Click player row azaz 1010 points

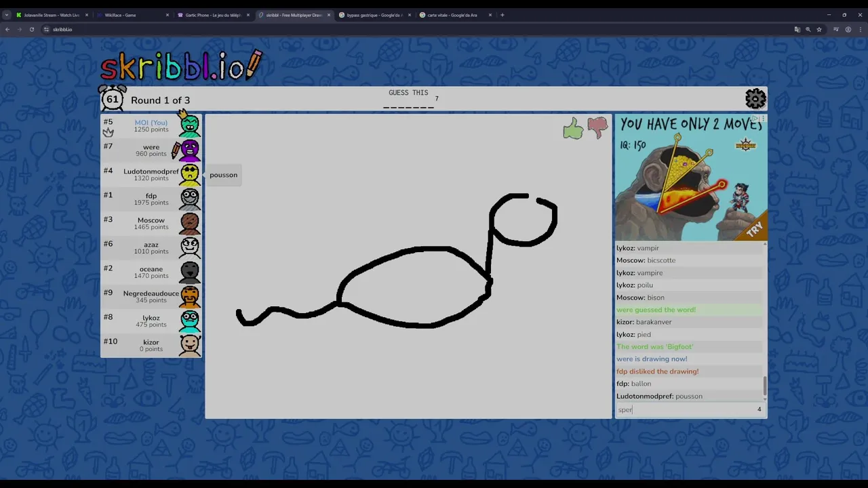(151, 247)
